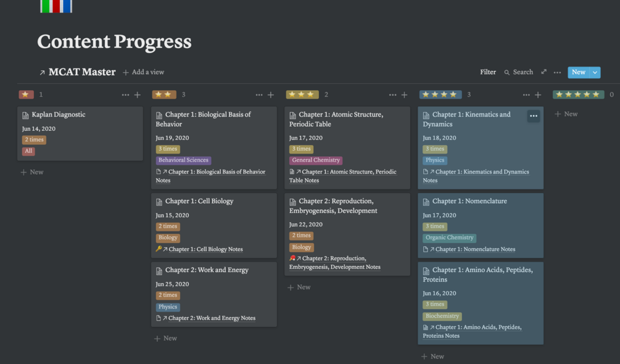Click plus icon on three-star column
Viewport: 620px width, 364px height.
coord(405,95)
